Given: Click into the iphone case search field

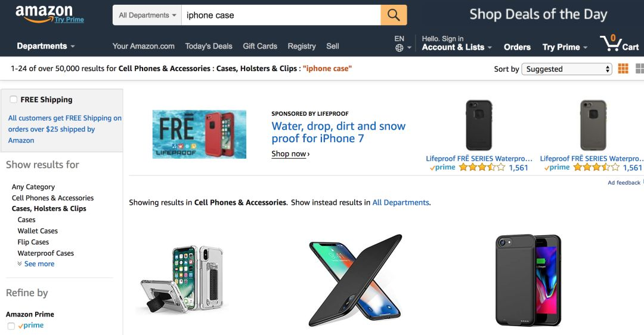Looking at the screenshot, I should pyautogui.click(x=281, y=16).
